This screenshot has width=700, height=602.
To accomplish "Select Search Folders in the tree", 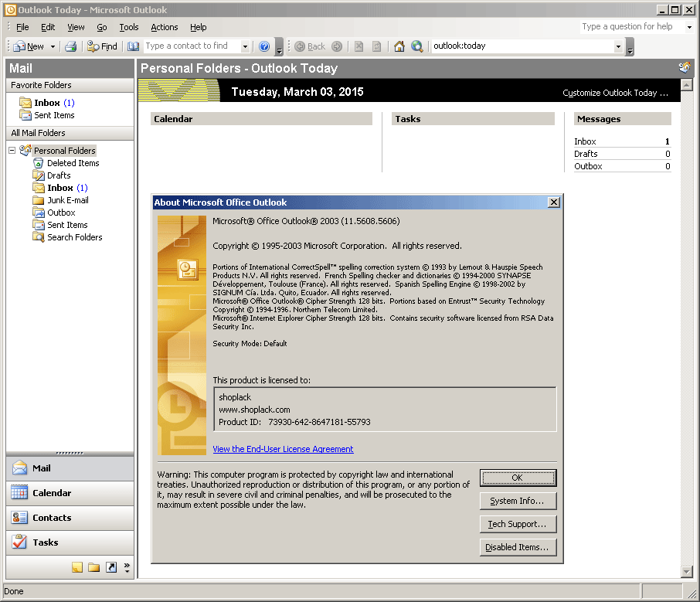I will pos(74,237).
